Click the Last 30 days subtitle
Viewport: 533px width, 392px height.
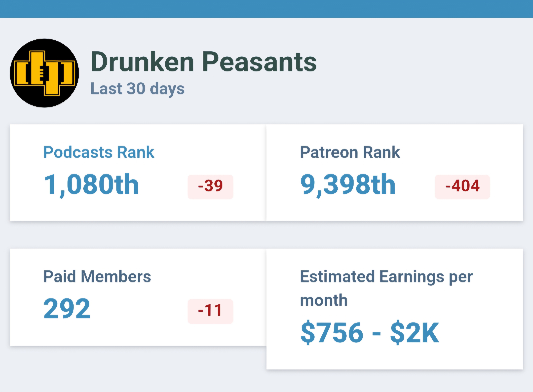138,89
